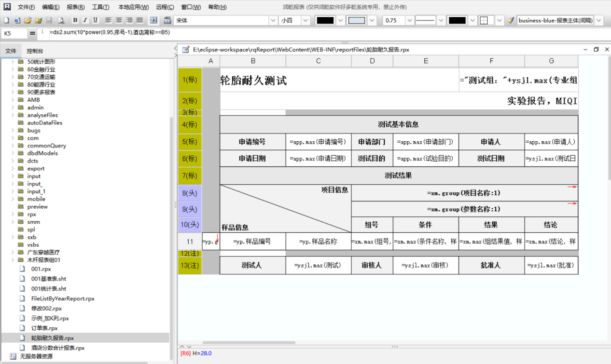Click the import file icon in toolbar
Viewport: 611px width, 364px height.
point(17,20)
